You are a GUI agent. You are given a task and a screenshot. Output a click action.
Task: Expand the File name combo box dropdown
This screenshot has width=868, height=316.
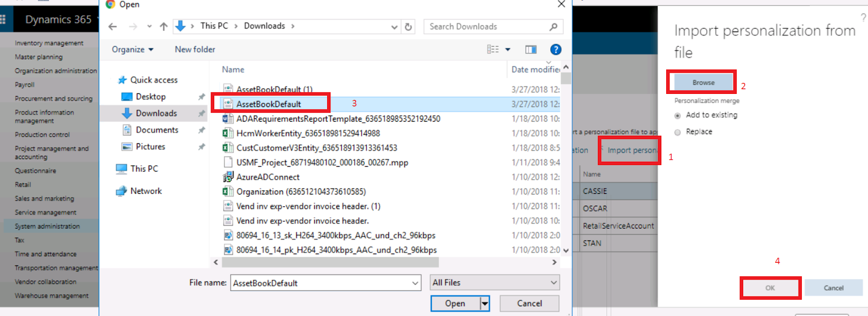(415, 283)
